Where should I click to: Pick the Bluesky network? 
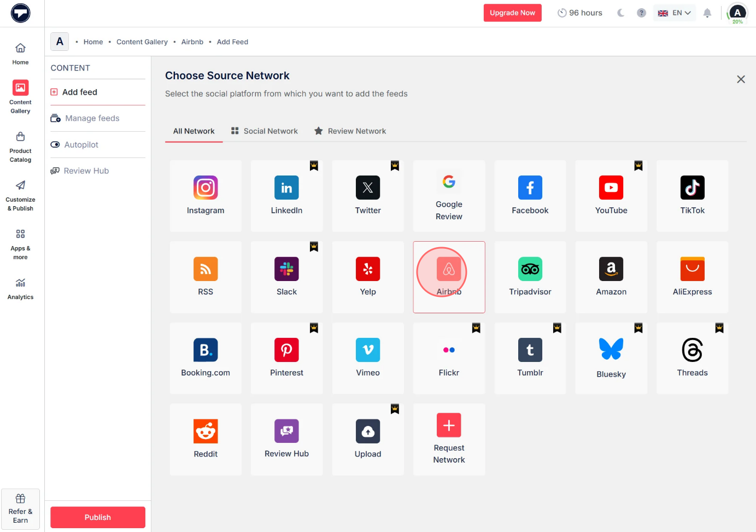pyautogui.click(x=611, y=358)
